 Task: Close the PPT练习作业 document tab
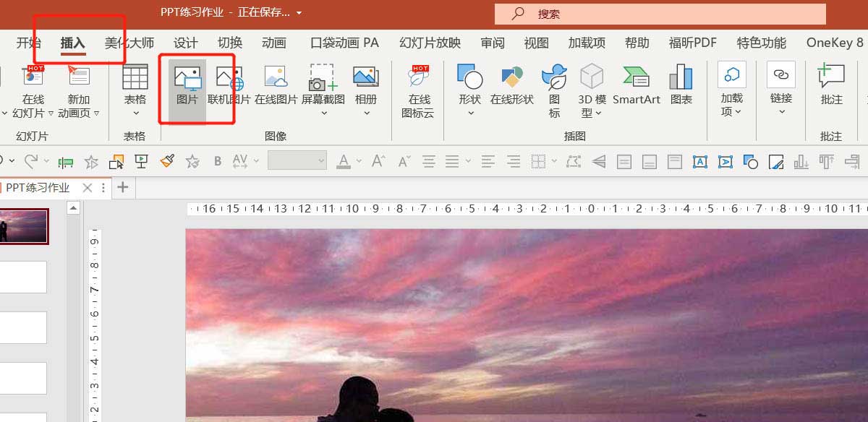pos(88,188)
